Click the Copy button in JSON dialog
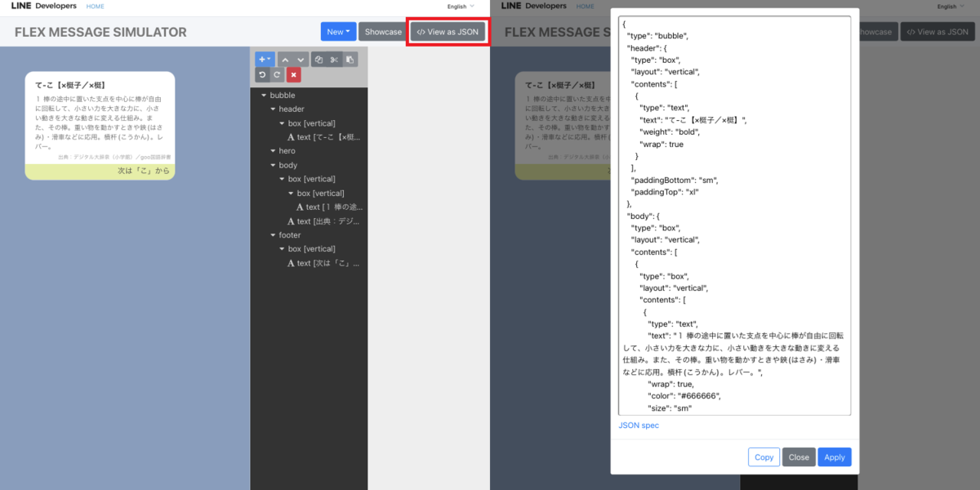Viewport: 980px width, 490px height. click(x=764, y=457)
